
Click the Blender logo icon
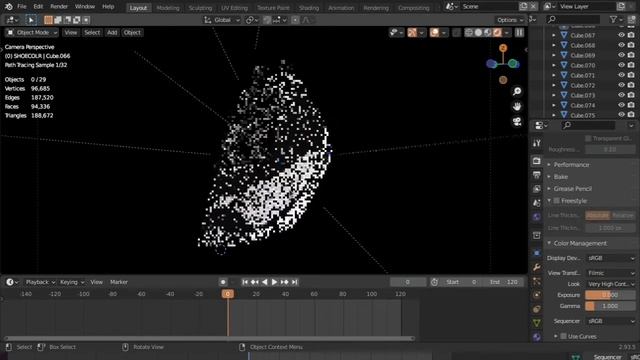coord(9,7)
